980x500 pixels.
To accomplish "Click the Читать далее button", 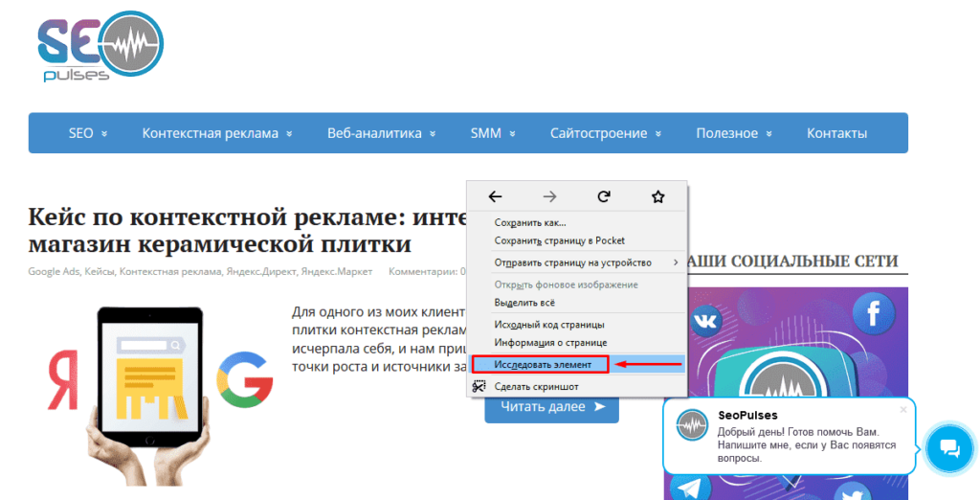I will pyautogui.click(x=552, y=407).
